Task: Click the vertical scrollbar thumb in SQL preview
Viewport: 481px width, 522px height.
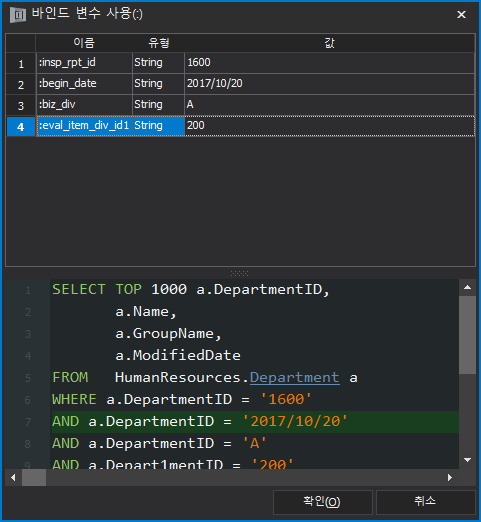Action: pyautogui.click(x=467, y=335)
